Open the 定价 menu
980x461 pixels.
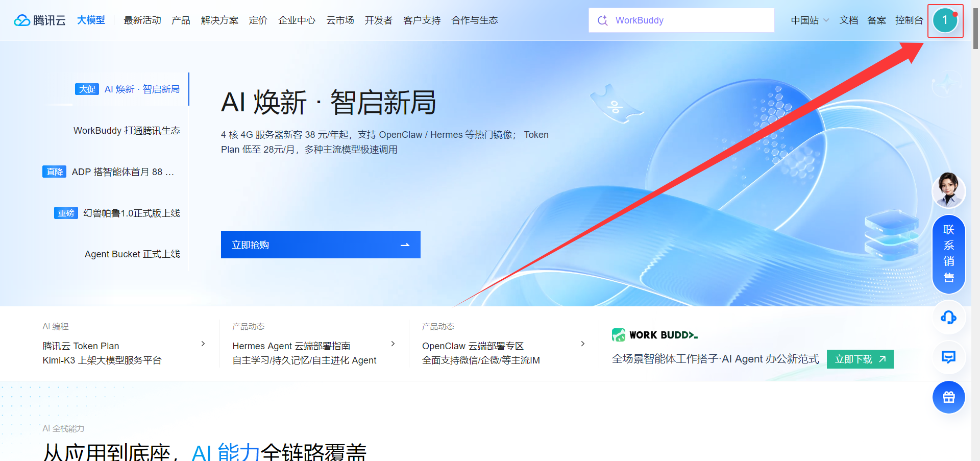[258, 20]
